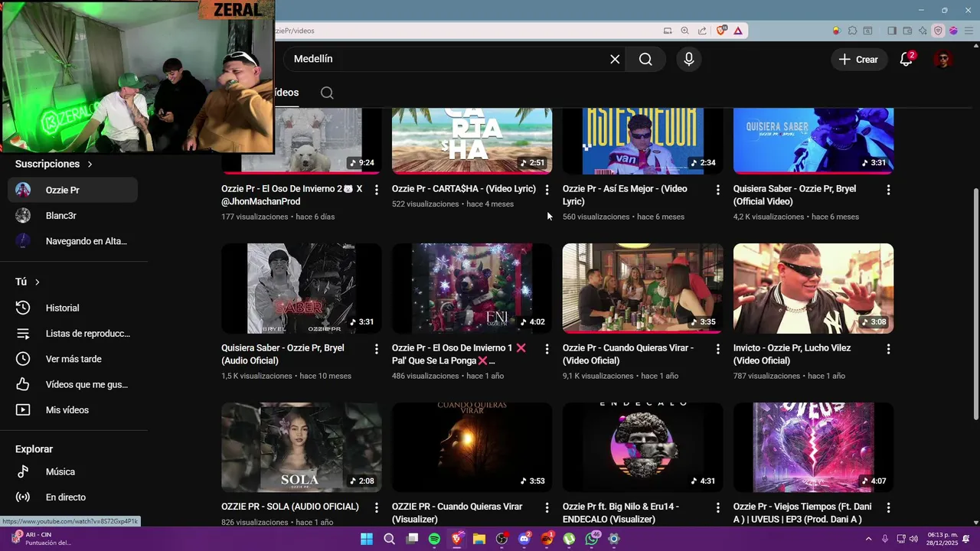Search within the channel using magnifier icon
Screen dimensions: 980x551
pos(327,93)
